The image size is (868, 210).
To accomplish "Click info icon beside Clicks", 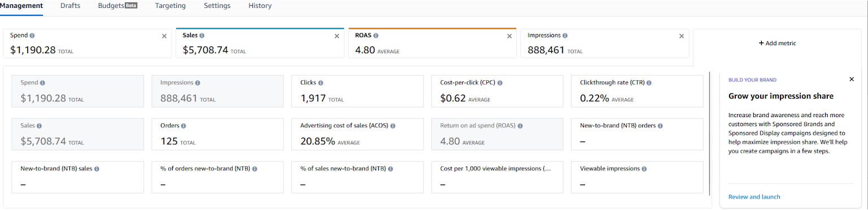I will [320, 83].
